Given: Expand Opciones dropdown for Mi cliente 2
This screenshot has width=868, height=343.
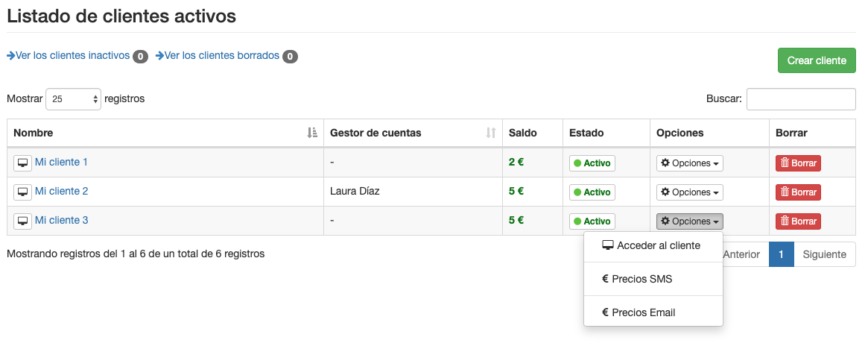Looking at the screenshot, I should [689, 192].
